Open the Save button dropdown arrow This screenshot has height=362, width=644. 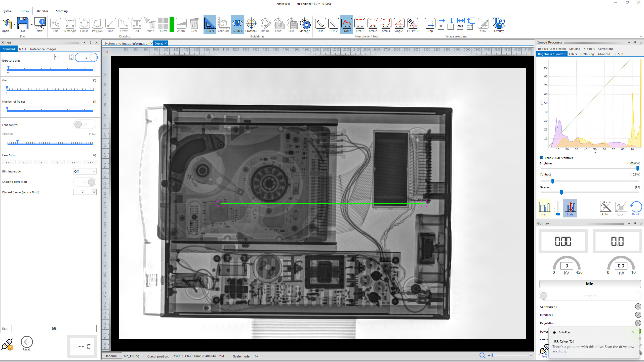[x=31, y=25]
